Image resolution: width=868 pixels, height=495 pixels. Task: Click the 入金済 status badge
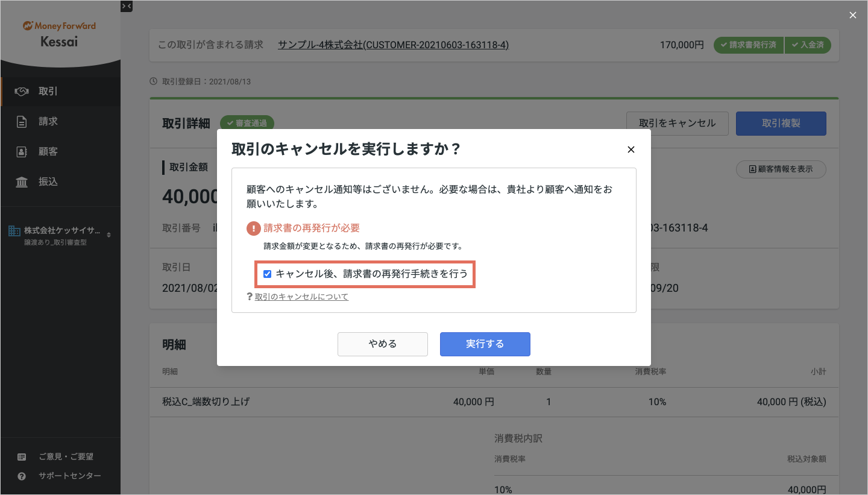click(x=808, y=45)
